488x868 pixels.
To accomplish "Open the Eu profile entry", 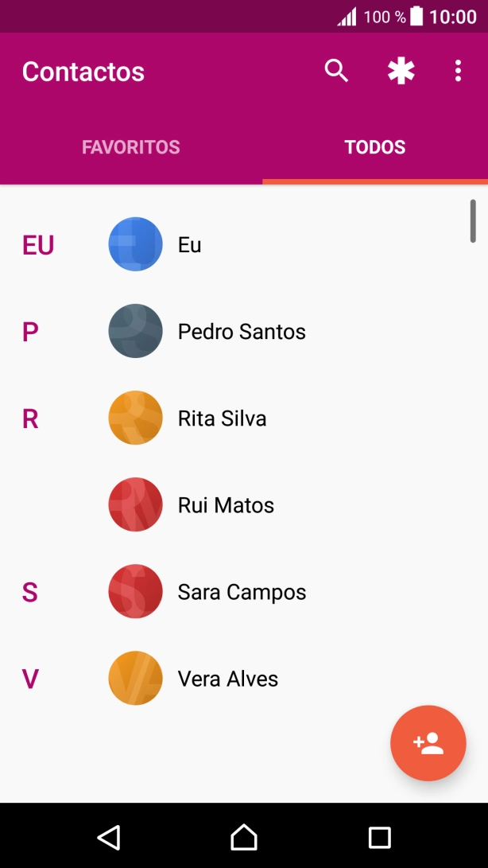I will click(x=188, y=244).
